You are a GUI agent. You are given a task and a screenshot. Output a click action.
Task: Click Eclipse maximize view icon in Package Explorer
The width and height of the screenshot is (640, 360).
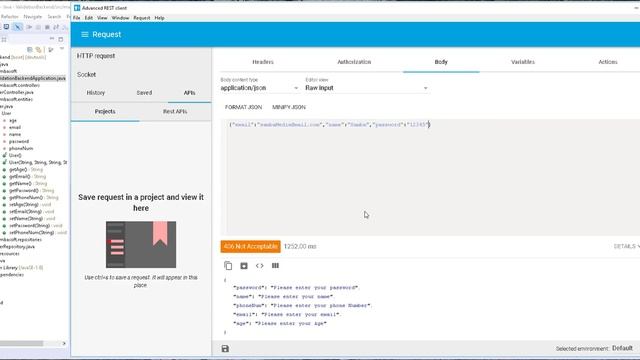click(x=61, y=39)
